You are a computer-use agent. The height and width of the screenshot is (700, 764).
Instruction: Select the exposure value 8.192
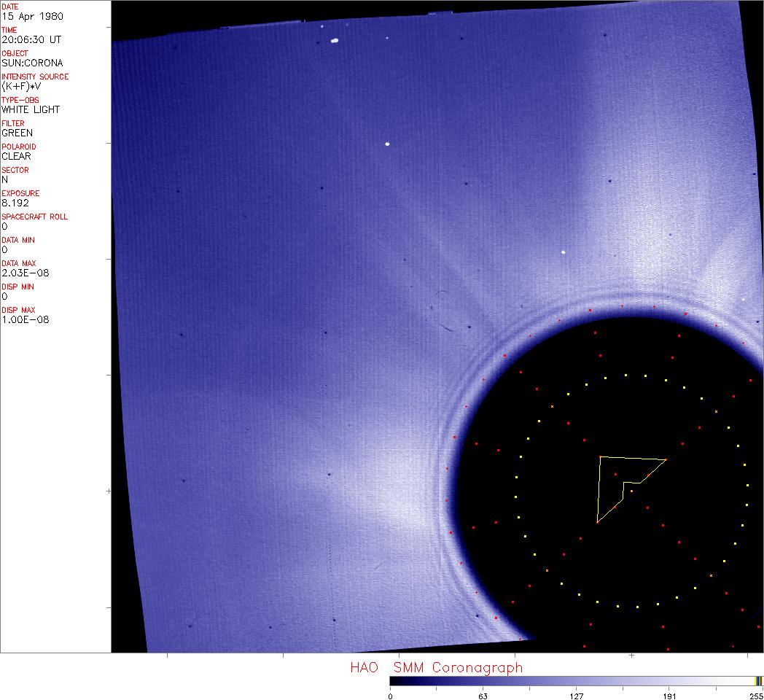coord(15,203)
